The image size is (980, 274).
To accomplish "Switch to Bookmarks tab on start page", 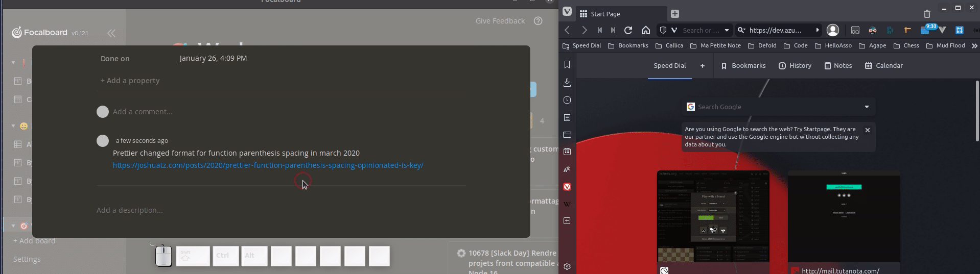I will (x=743, y=66).
